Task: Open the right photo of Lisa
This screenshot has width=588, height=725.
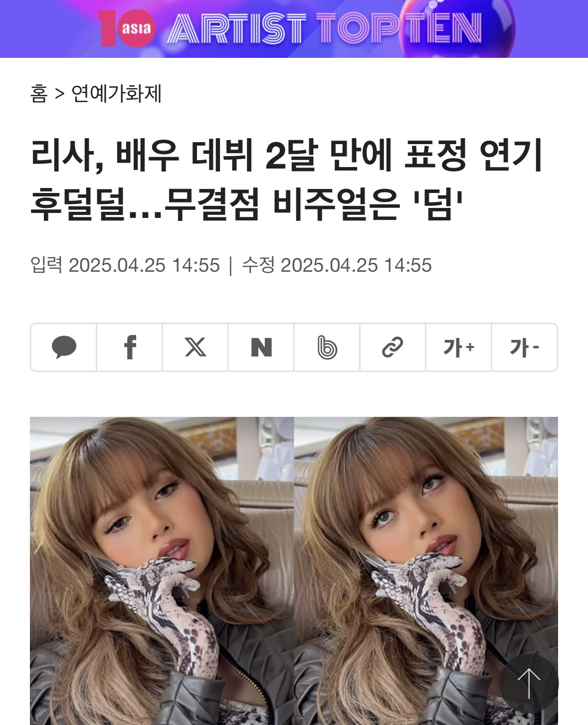Action: click(426, 571)
